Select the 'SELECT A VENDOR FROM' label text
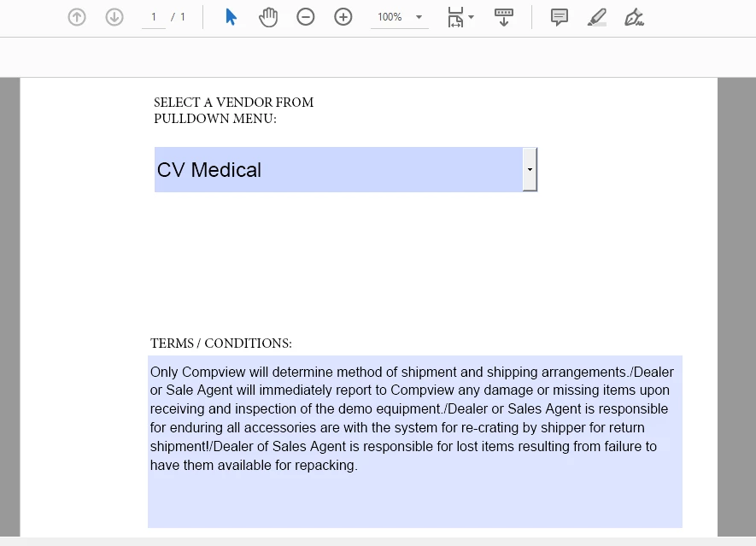 coord(234,103)
